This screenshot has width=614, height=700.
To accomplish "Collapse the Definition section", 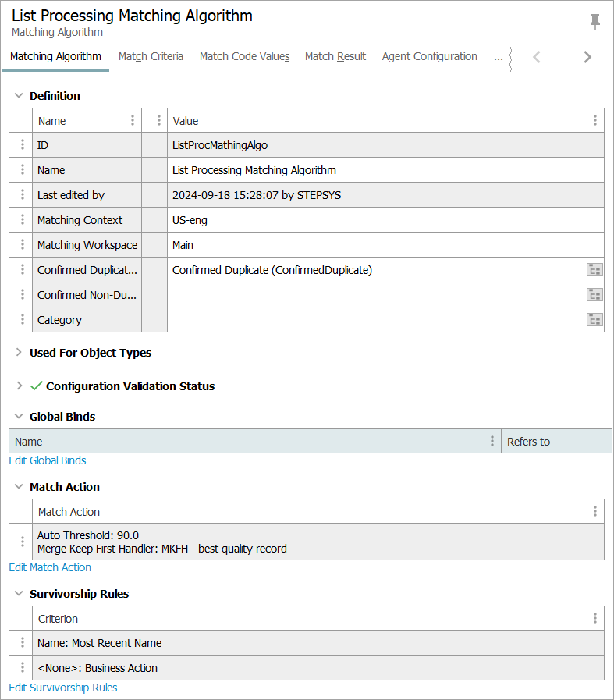I will 19,96.
